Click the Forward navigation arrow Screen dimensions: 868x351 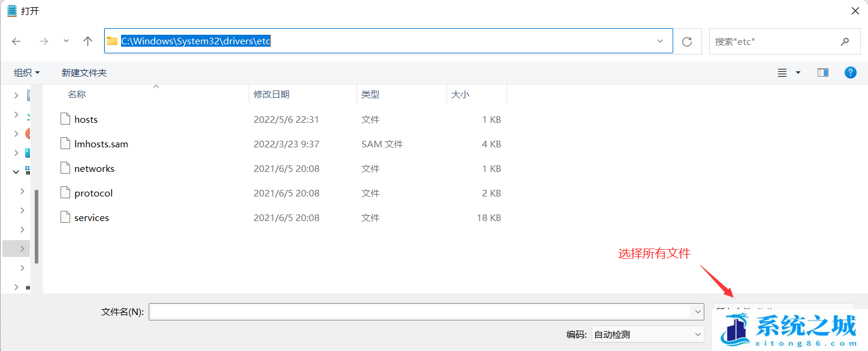[x=43, y=41]
